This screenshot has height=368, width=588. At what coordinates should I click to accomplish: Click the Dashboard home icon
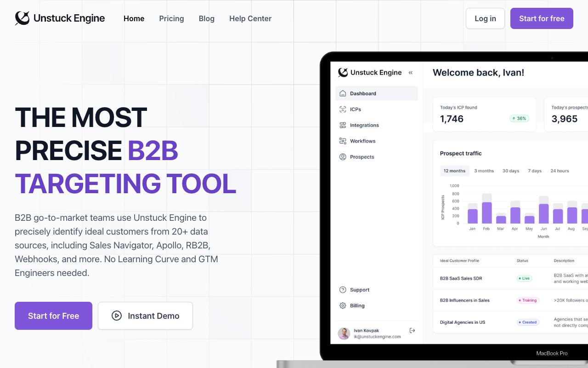click(343, 93)
